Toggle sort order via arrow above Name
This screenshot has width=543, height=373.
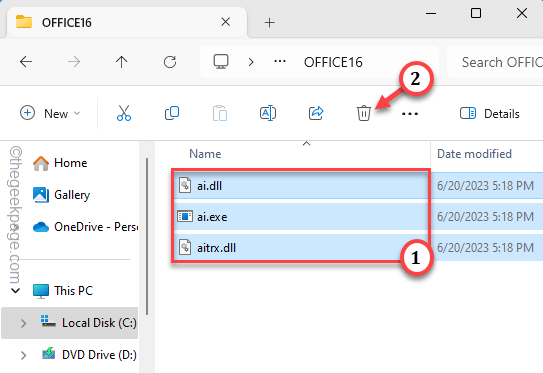click(x=306, y=143)
